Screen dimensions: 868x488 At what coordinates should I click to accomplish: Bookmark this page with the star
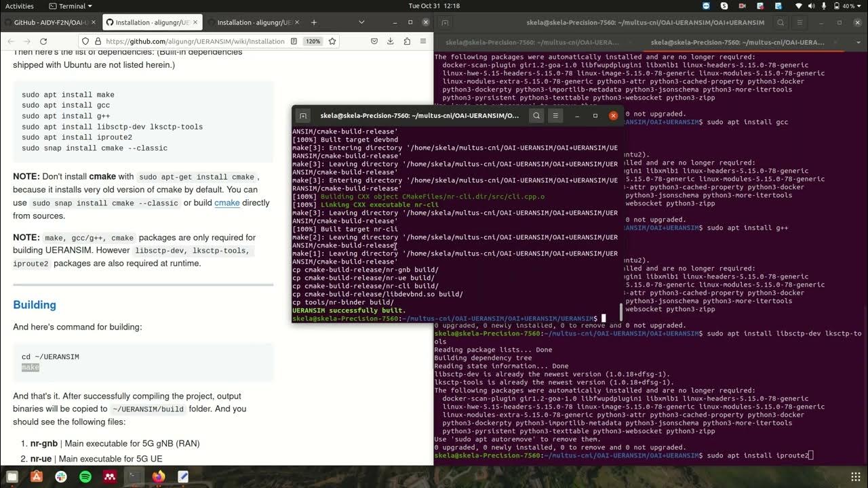point(332,41)
